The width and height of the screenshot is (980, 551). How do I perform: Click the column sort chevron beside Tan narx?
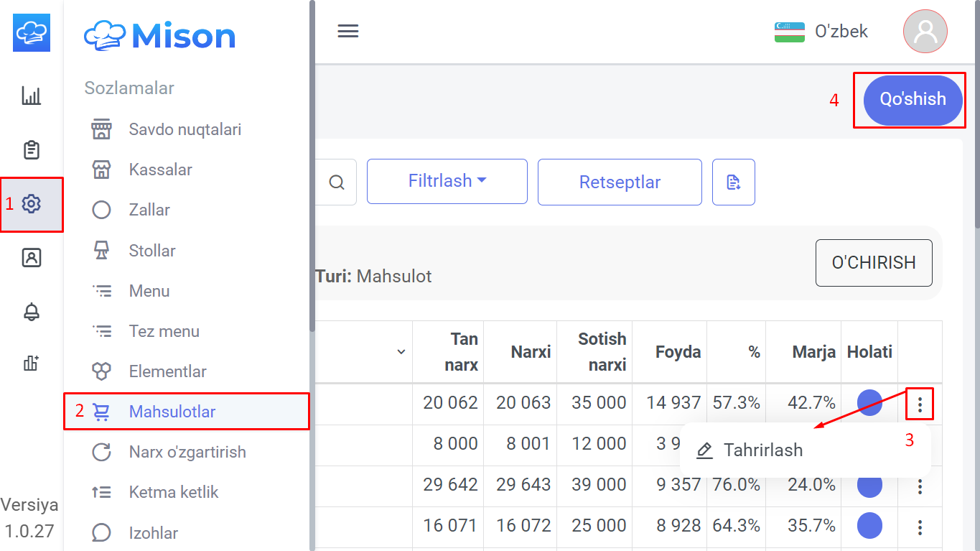coord(401,351)
